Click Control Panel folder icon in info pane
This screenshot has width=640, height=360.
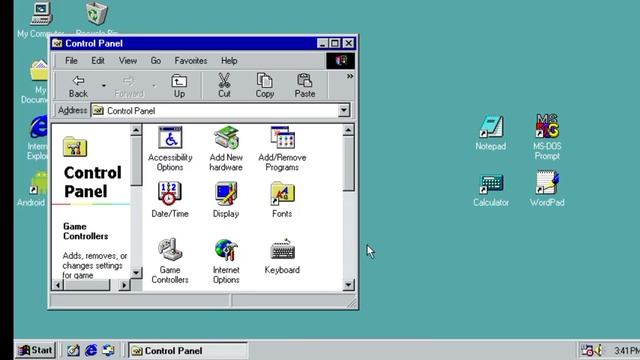(x=75, y=147)
